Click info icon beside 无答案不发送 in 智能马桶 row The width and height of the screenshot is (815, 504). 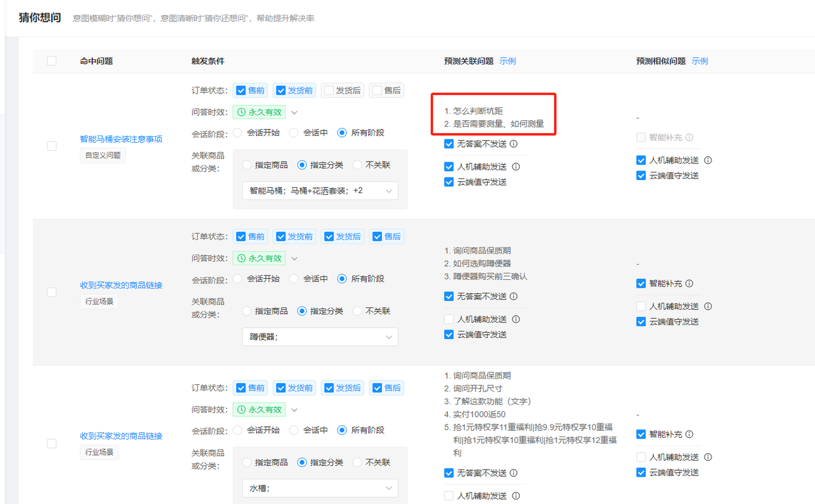click(x=513, y=144)
